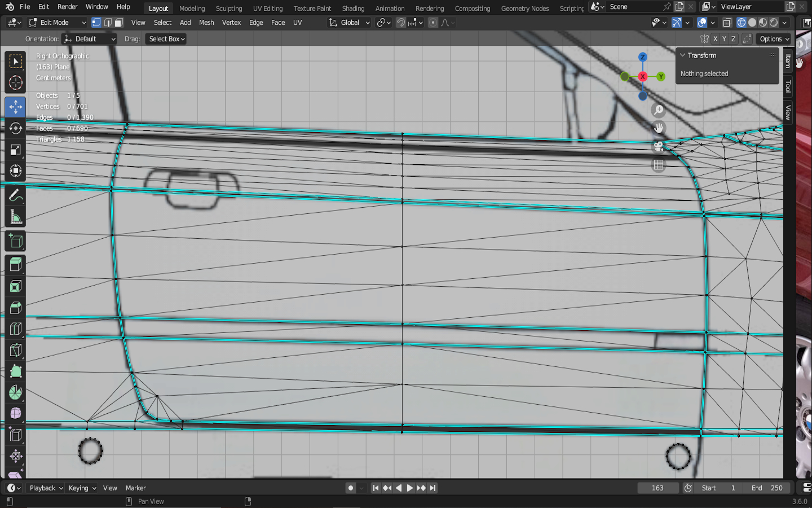This screenshot has width=812, height=508.
Task: Click the Blender logo menu icon
Action: point(10,7)
